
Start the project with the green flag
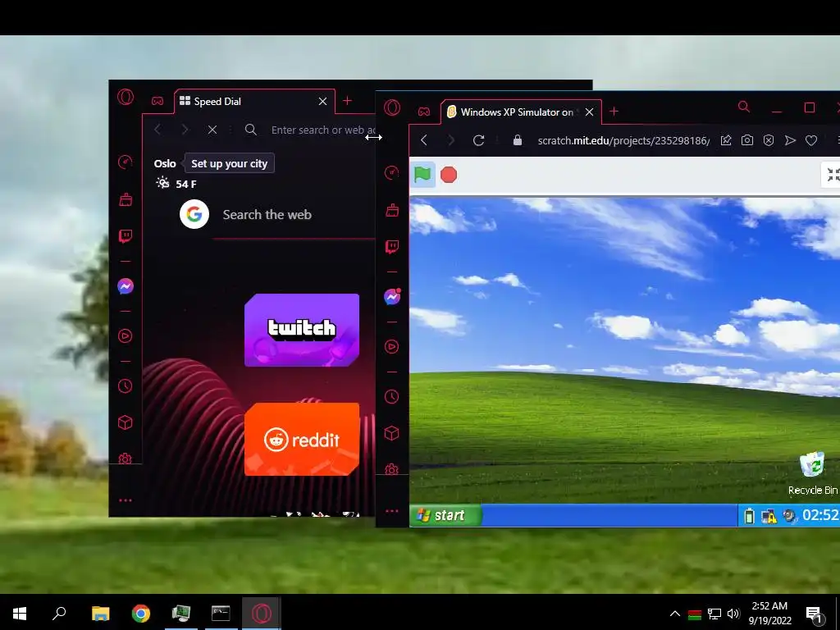coord(422,175)
